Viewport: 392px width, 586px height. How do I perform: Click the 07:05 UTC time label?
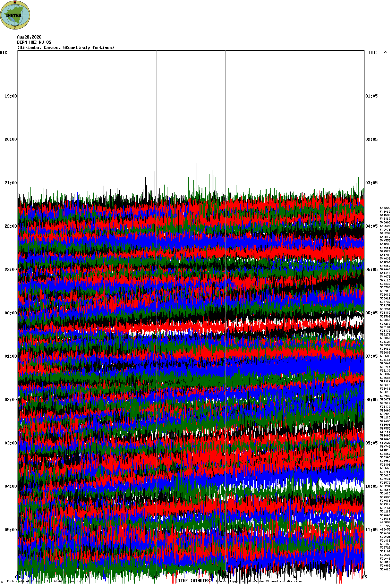pyautogui.click(x=372, y=356)
